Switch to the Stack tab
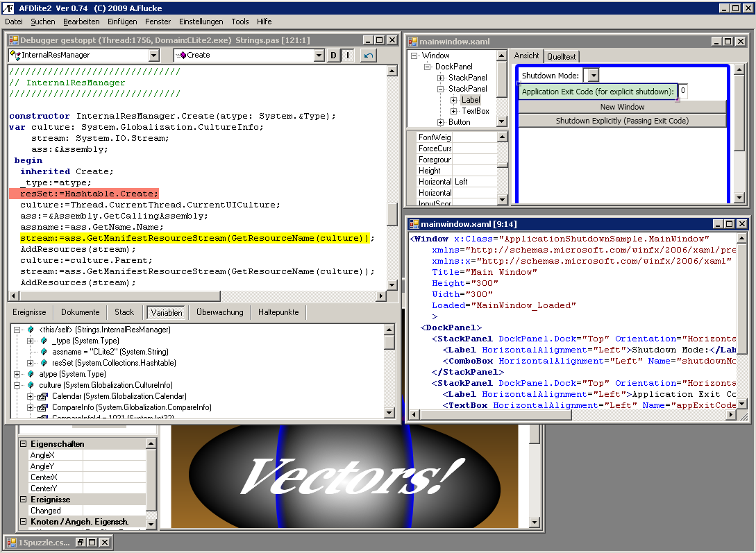 coord(124,312)
